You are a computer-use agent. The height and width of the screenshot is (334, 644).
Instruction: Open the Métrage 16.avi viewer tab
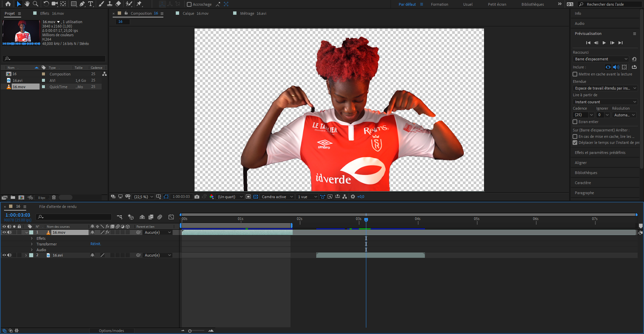point(253,13)
